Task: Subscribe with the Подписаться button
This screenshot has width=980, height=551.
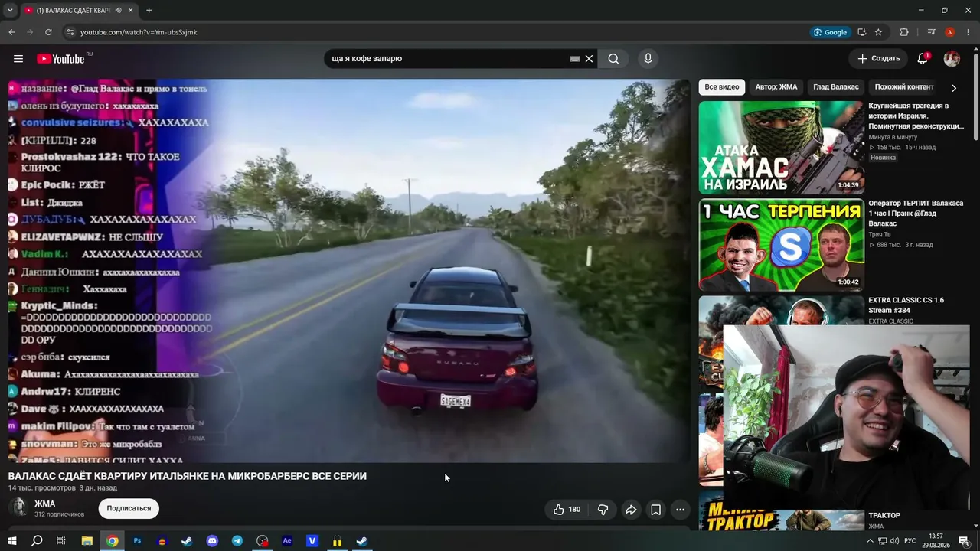Action: (129, 508)
